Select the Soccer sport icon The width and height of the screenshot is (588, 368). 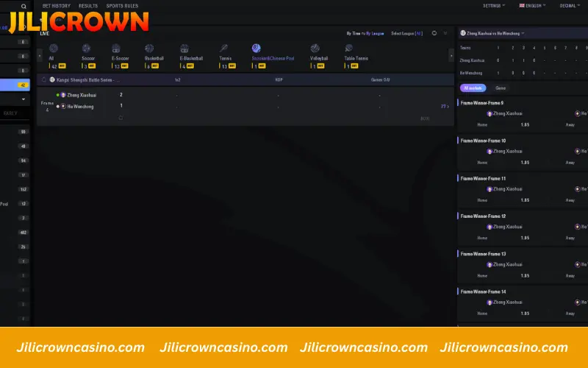(x=86, y=48)
